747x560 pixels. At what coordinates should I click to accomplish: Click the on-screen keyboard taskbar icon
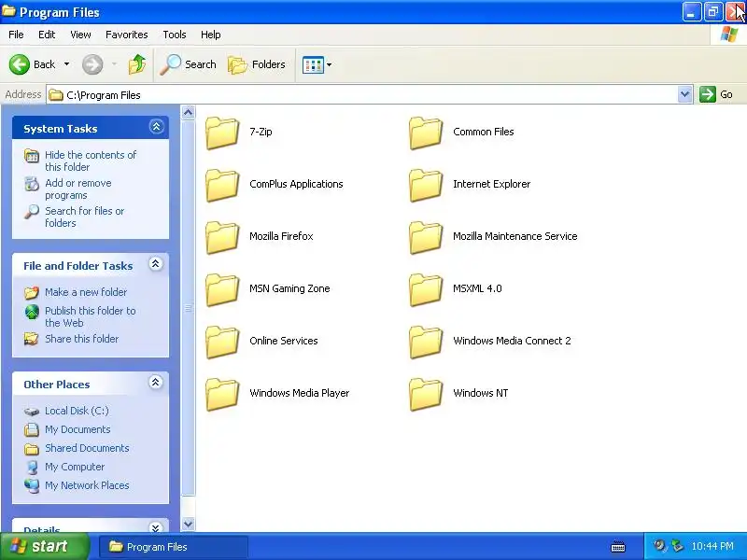[x=618, y=547]
